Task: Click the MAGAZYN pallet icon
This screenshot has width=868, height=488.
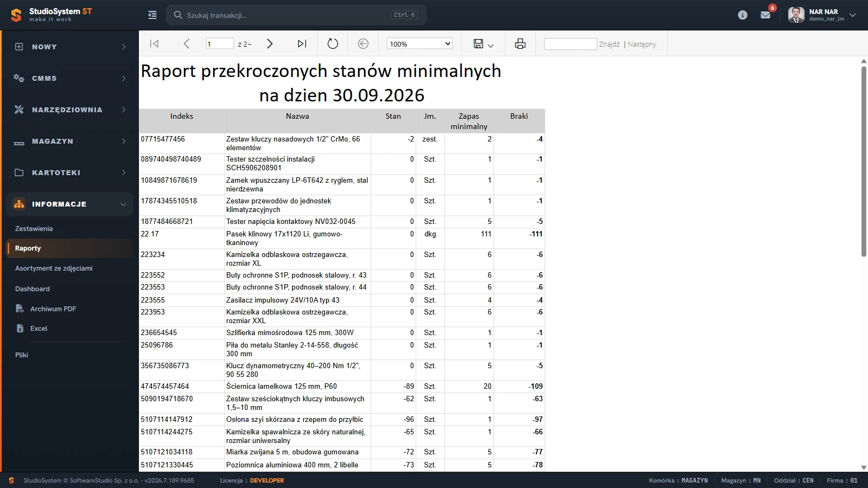Action: coord(19,143)
